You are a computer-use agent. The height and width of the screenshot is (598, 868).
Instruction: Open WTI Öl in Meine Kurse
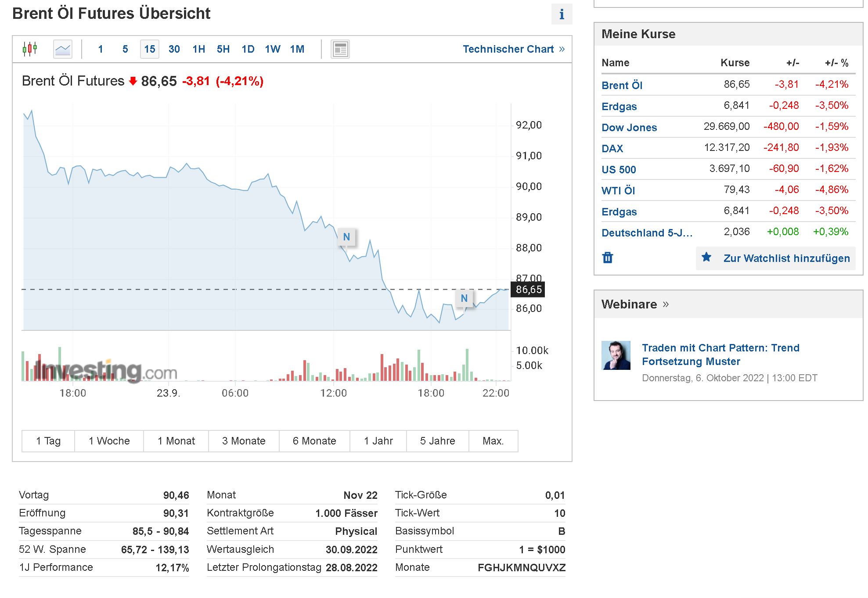point(618,190)
